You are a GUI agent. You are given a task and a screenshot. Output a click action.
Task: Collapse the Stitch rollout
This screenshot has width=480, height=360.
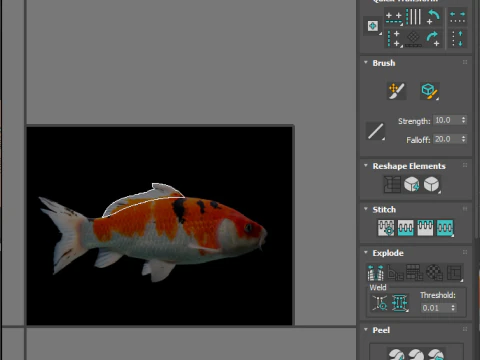(x=366, y=209)
